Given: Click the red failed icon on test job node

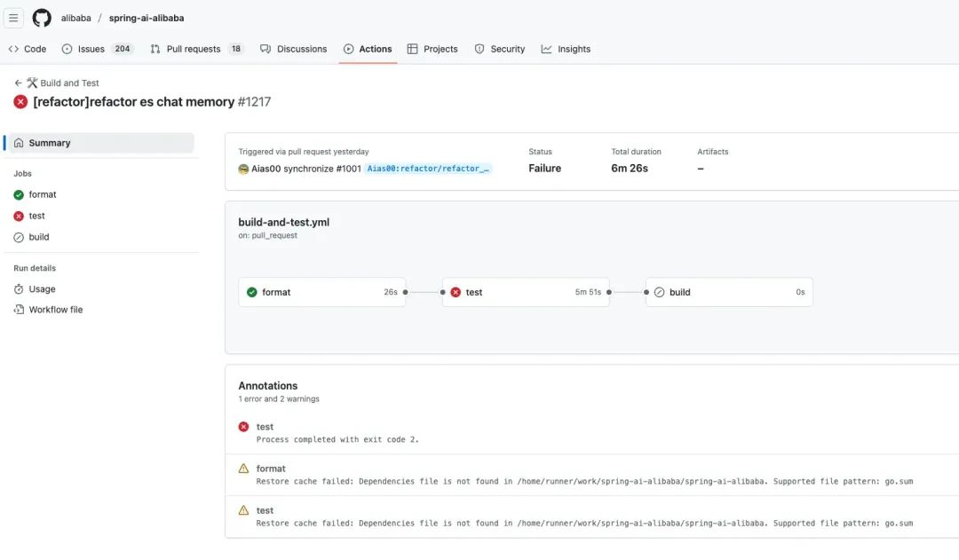Looking at the screenshot, I should [x=456, y=292].
